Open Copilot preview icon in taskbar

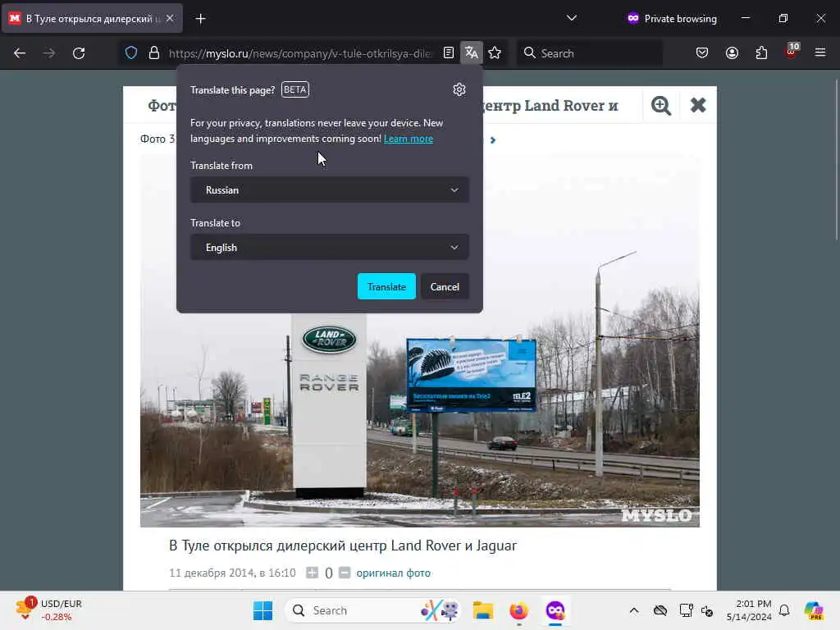pyautogui.click(x=814, y=610)
